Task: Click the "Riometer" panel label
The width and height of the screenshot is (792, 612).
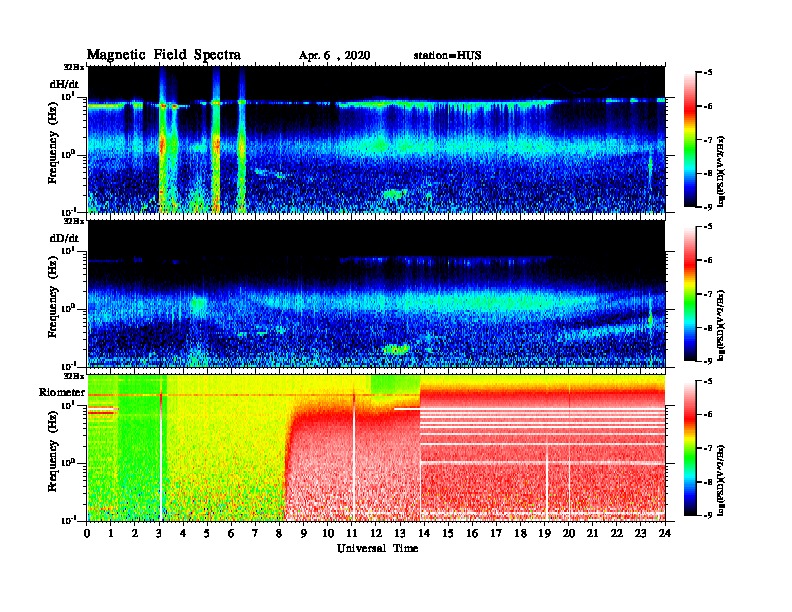Action: [62, 392]
